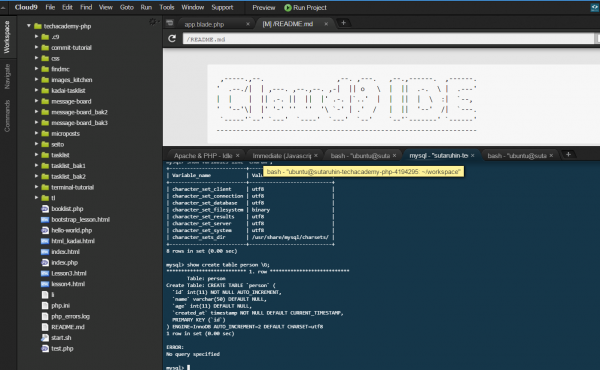Close the README.md preview tab

tap(326, 24)
